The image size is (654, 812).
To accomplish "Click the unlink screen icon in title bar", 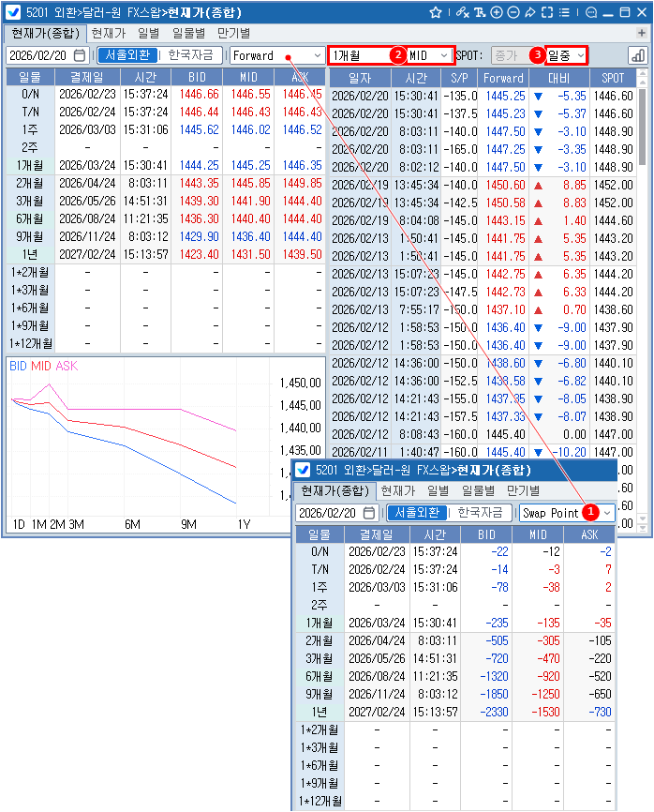I will coord(462,13).
